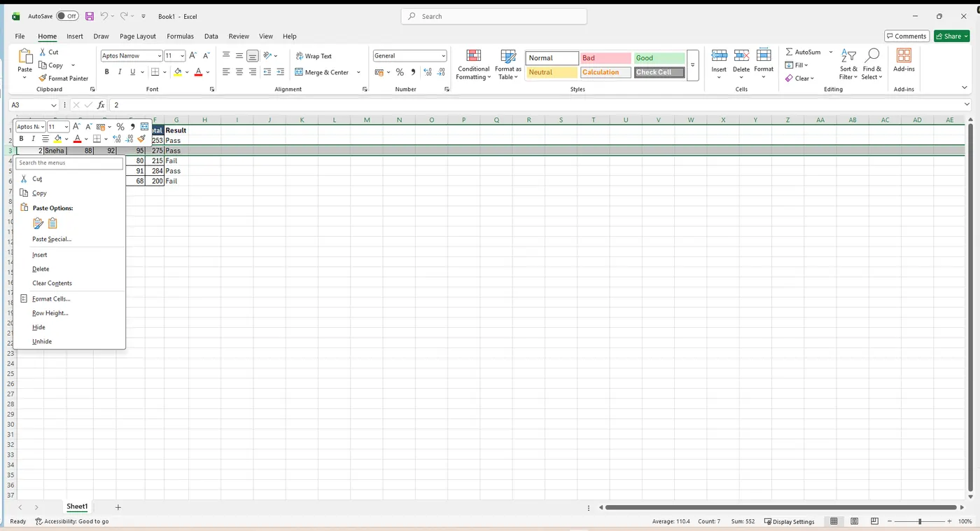Open the Clear dropdown in Editing group
This screenshot has width=980, height=531.
800,78
